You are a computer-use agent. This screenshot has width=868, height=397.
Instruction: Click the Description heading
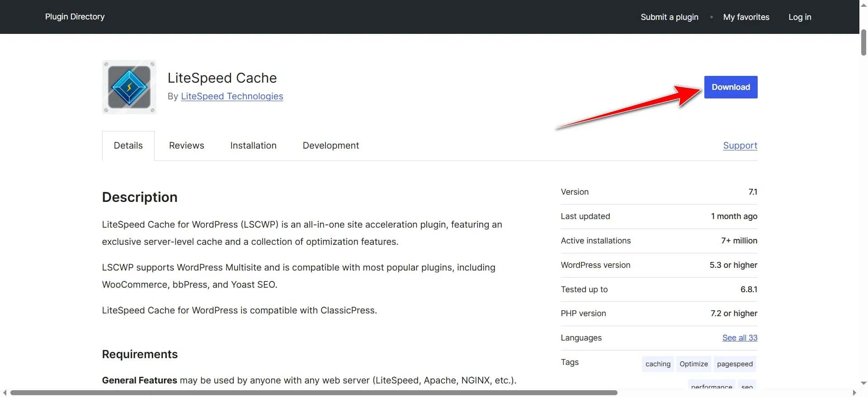pos(140,197)
